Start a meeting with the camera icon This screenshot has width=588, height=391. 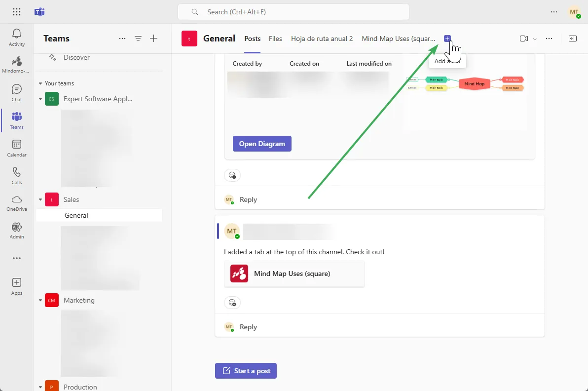click(x=524, y=39)
